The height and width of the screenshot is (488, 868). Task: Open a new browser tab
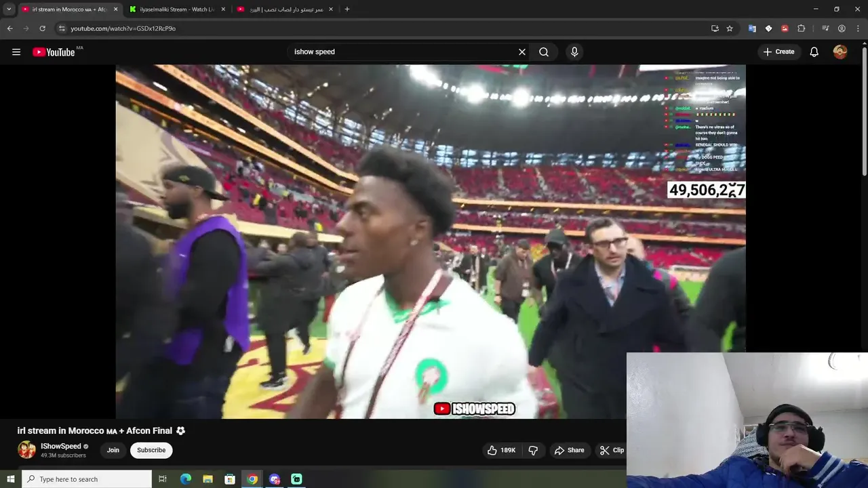pos(347,9)
